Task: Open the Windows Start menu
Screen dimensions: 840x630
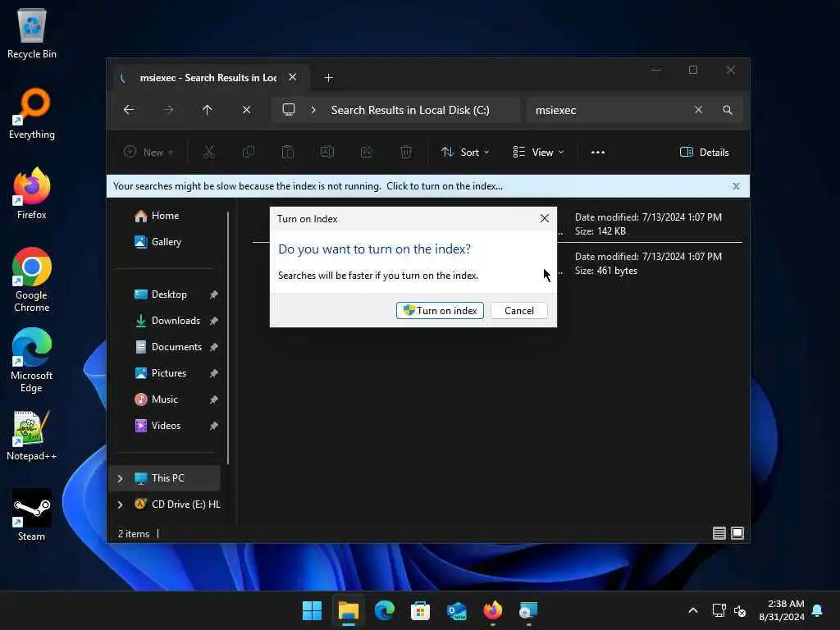Action: pos(312,610)
